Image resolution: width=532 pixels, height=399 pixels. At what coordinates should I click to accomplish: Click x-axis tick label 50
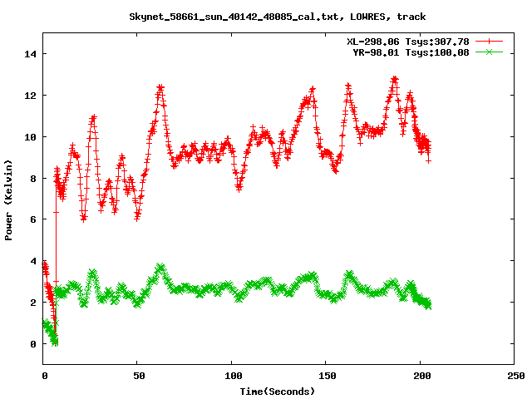(x=139, y=376)
